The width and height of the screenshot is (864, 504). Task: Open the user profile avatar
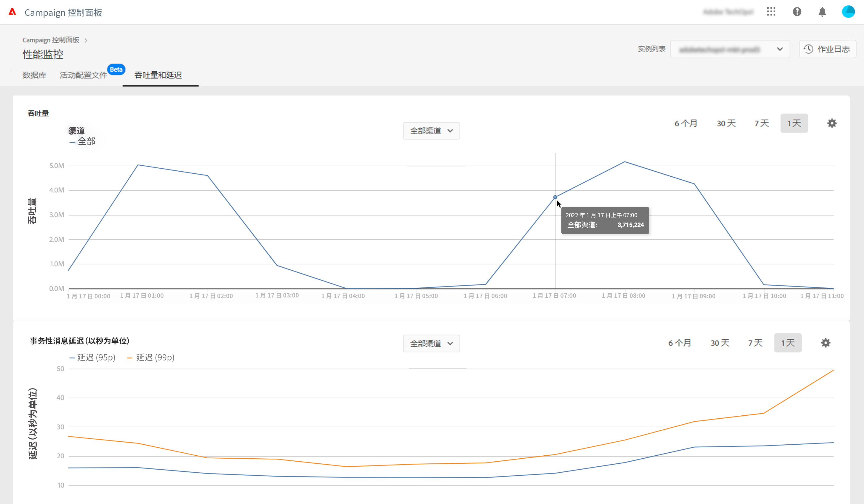pyautogui.click(x=848, y=12)
